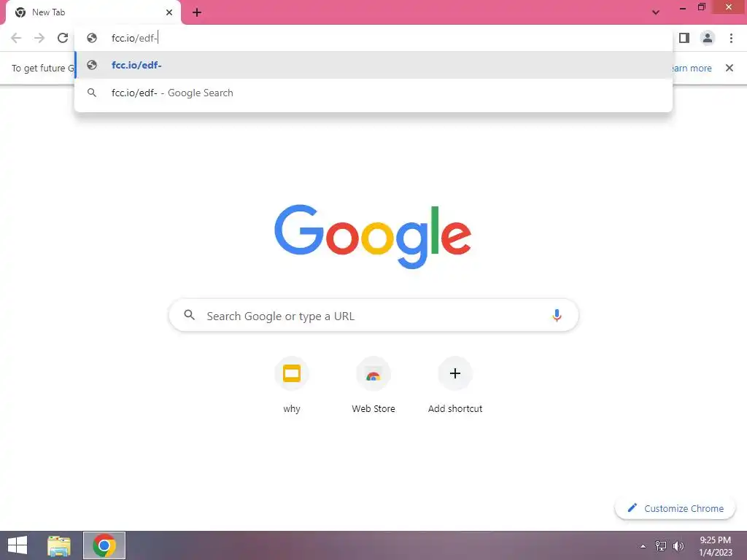Image resolution: width=747 pixels, height=560 pixels.
Task: Open Chrome's three-dot menu
Action: (x=731, y=38)
